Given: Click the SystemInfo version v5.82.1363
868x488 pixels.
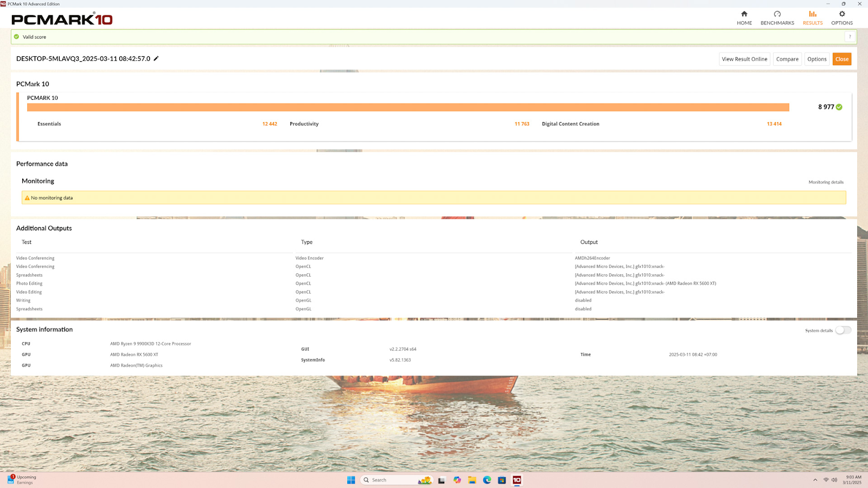Looking at the screenshot, I should click(x=400, y=360).
